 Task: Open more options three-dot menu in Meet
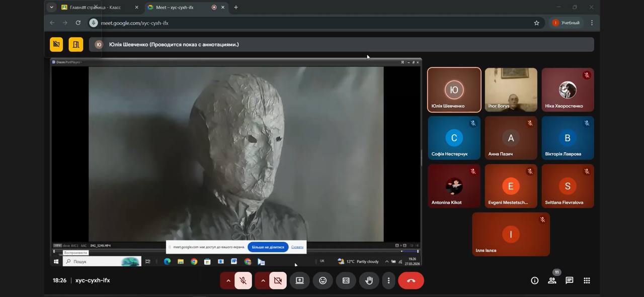388,280
